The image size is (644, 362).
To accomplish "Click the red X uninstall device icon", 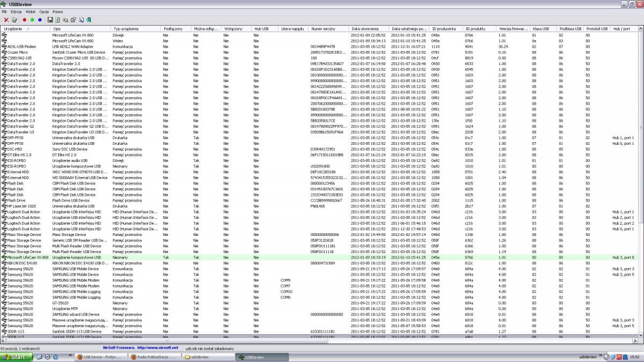I will (6, 20).
